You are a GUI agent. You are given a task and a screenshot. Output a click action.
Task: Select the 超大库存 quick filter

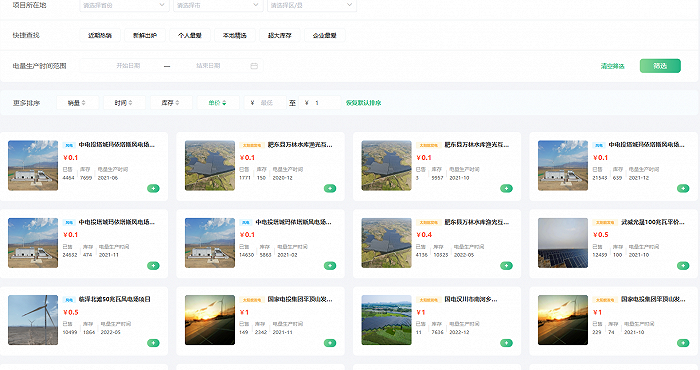coord(280,35)
